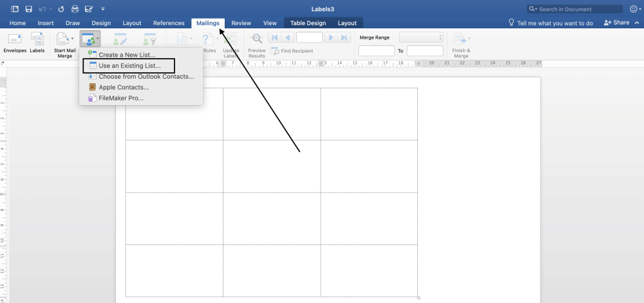Click the Save icon in title bar
Image resolution: width=644 pixels, height=303 pixels.
[x=28, y=10]
